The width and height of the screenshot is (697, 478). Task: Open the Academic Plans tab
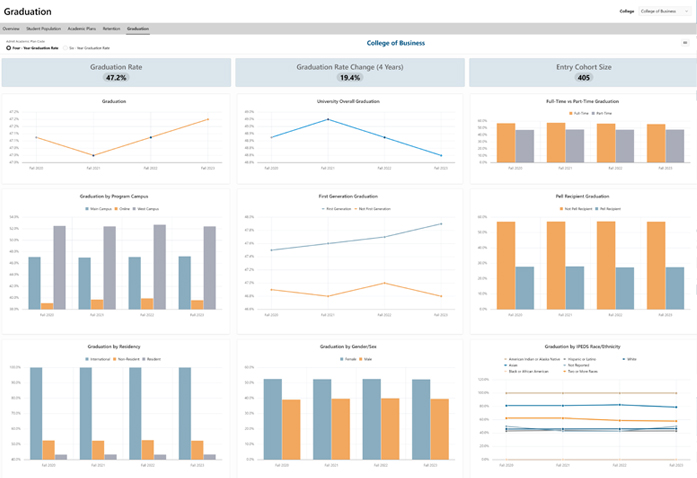click(x=82, y=28)
